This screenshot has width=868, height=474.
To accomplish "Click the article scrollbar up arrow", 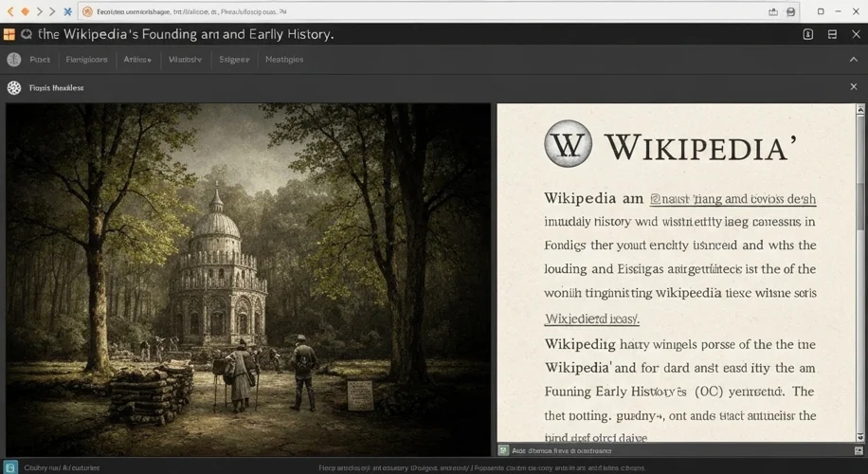I will (860, 109).
